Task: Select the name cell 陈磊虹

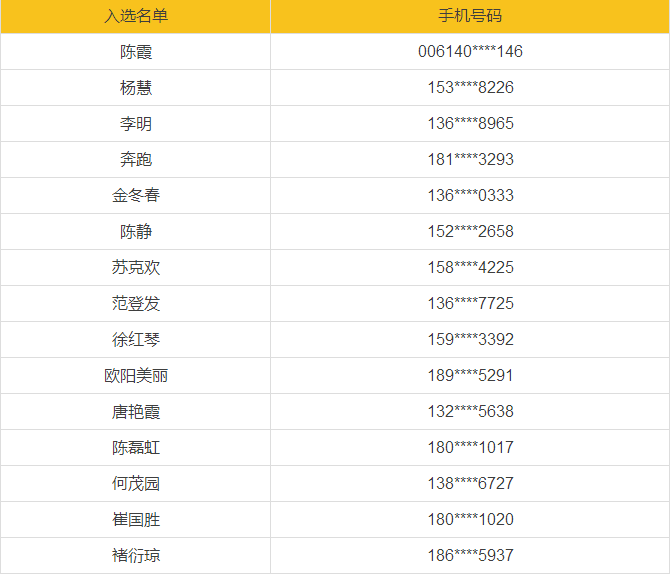Action: tap(135, 447)
